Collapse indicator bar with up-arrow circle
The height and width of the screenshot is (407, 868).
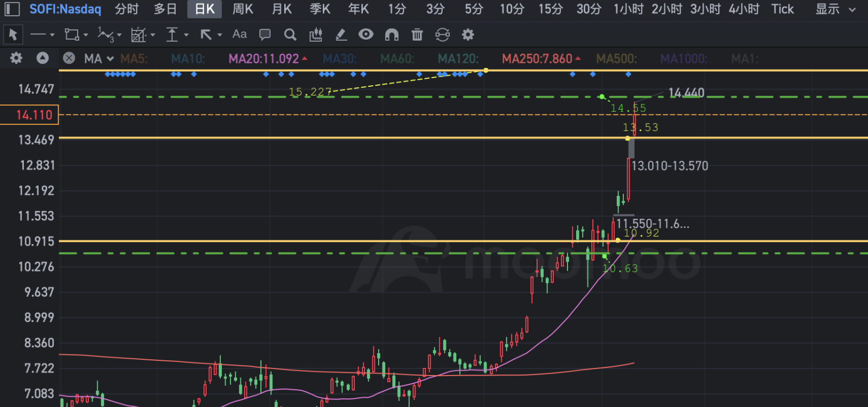coord(42,58)
